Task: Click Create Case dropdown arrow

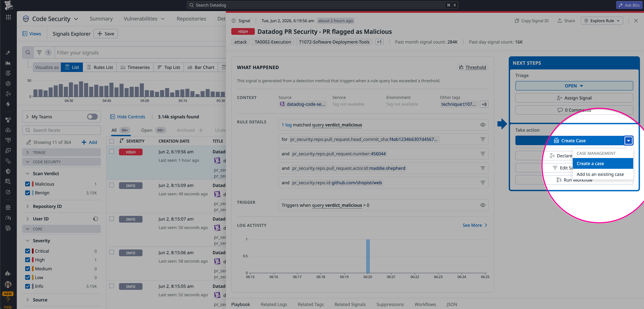Action: tap(628, 141)
